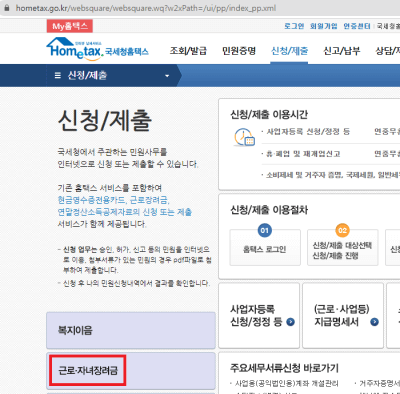Click the 홈택스 로그인 step box
The height and width of the screenshot is (394, 400).
[265, 247]
